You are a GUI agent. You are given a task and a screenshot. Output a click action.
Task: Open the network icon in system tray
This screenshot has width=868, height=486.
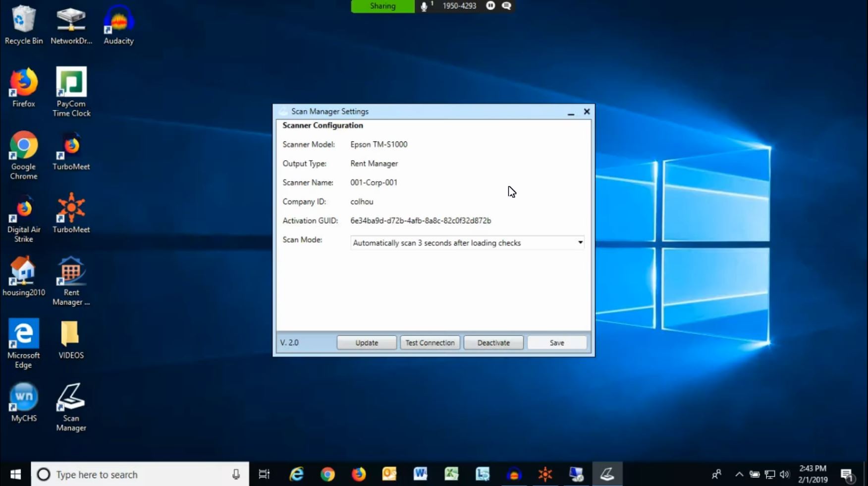coord(769,474)
